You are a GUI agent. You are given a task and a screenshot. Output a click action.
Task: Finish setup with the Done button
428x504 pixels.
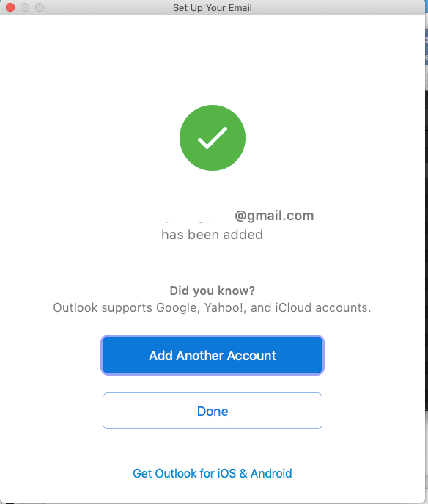click(213, 411)
